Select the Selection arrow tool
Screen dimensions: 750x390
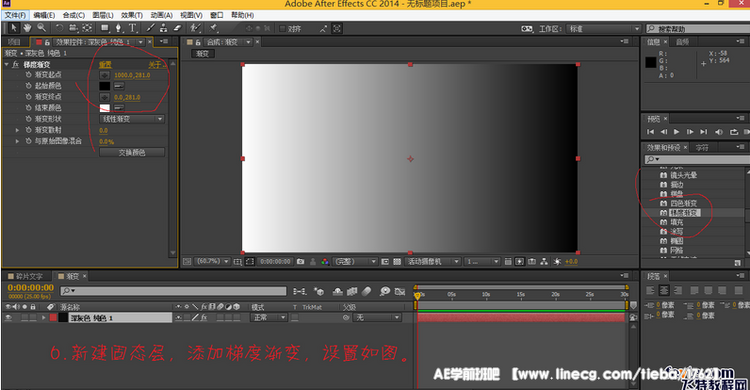coord(13,28)
